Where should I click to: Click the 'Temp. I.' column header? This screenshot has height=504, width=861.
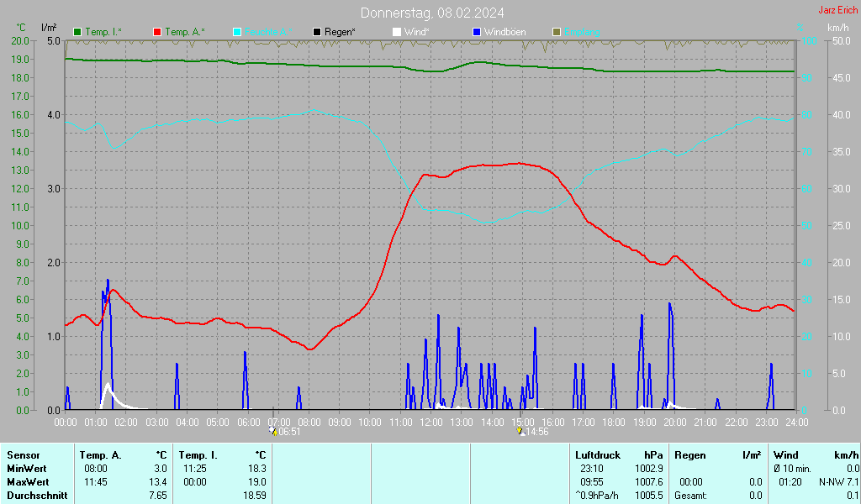click(x=198, y=455)
